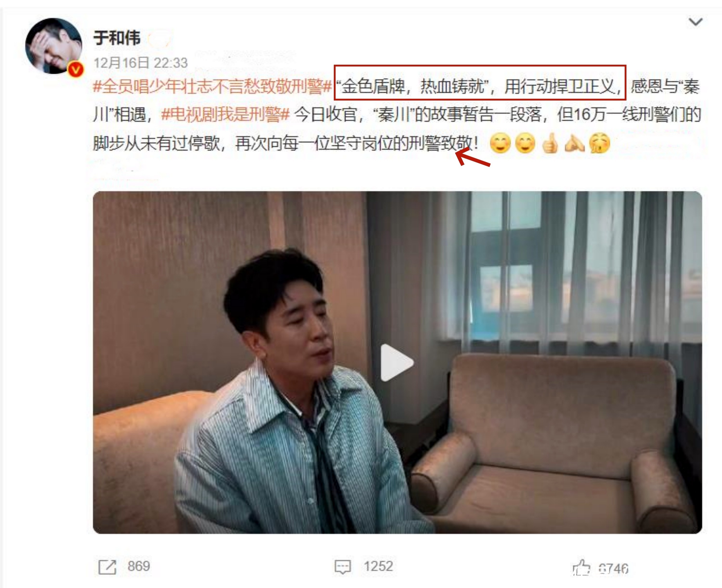Like the post with thumbs-up icon
The height and width of the screenshot is (588, 722).
tap(581, 567)
